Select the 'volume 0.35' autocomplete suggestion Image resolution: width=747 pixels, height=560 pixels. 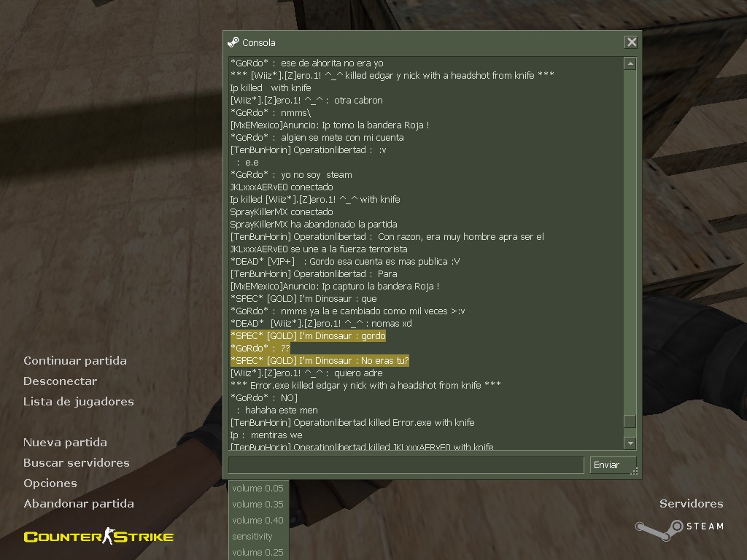tap(258, 505)
